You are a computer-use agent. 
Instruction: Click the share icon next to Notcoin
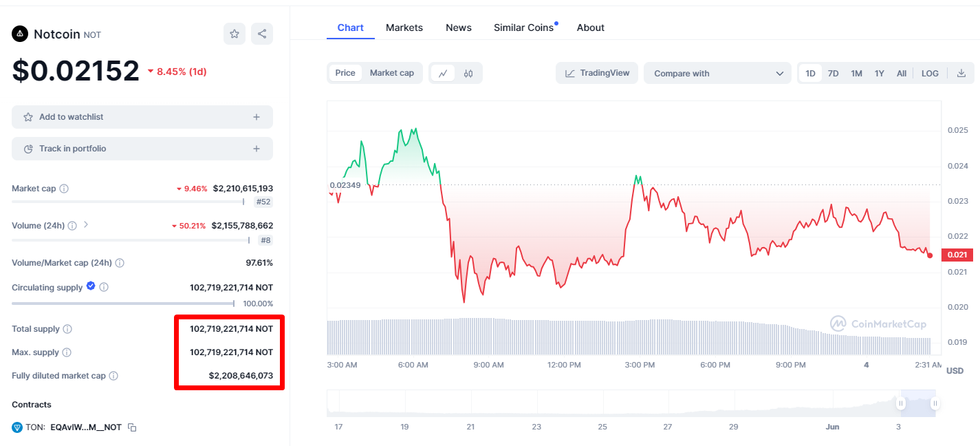point(262,34)
